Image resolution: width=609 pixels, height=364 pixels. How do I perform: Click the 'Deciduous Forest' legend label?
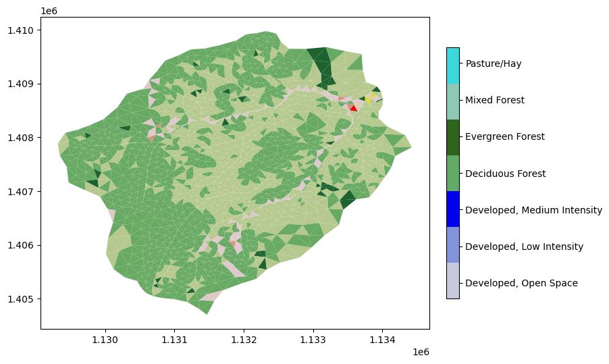click(x=506, y=174)
